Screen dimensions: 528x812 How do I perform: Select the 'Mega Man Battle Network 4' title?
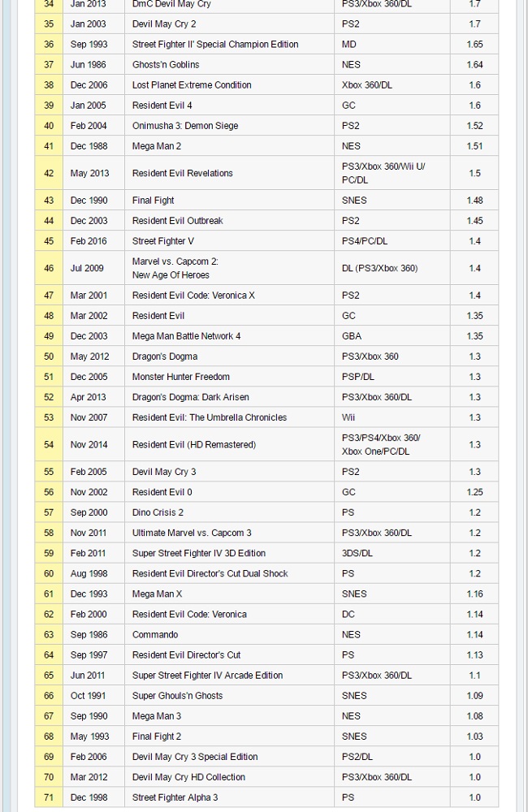point(186,336)
